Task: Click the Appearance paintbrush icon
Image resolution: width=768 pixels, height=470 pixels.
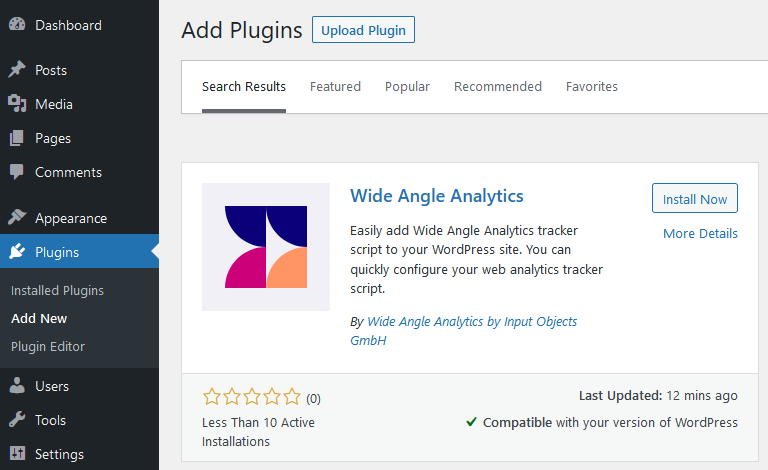Action: pyautogui.click(x=17, y=217)
